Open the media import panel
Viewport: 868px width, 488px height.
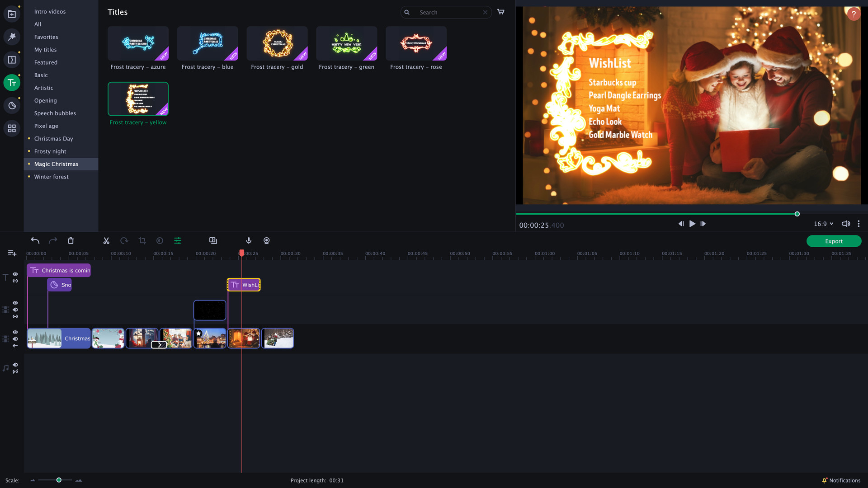[11, 14]
